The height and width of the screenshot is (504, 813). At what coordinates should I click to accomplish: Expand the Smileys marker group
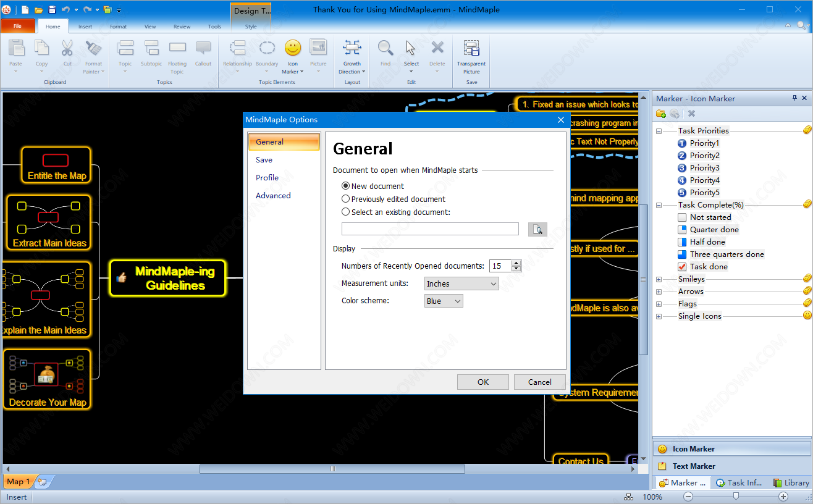pos(659,279)
